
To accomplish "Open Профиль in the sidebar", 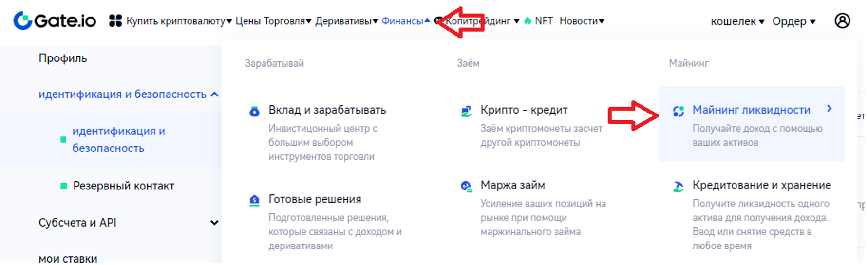I will [63, 58].
